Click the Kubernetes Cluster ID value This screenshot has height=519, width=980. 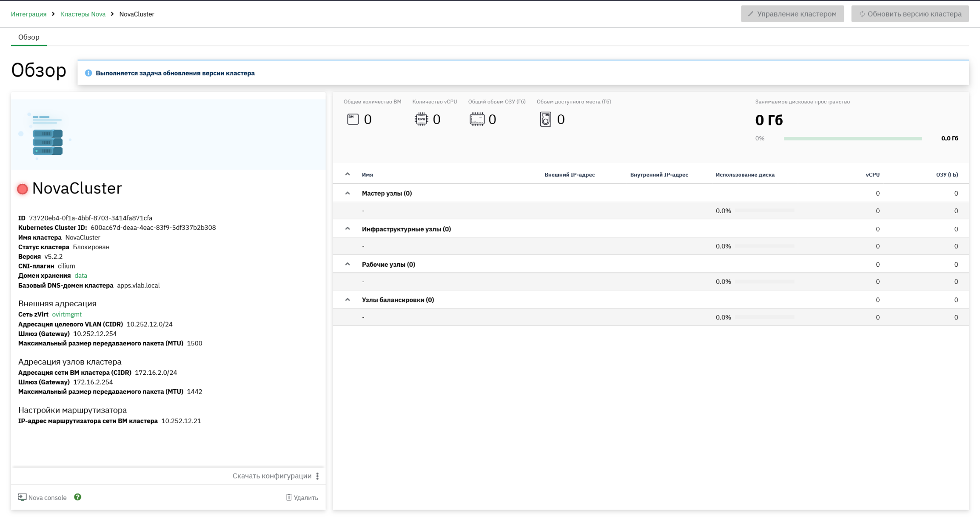(x=153, y=228)
